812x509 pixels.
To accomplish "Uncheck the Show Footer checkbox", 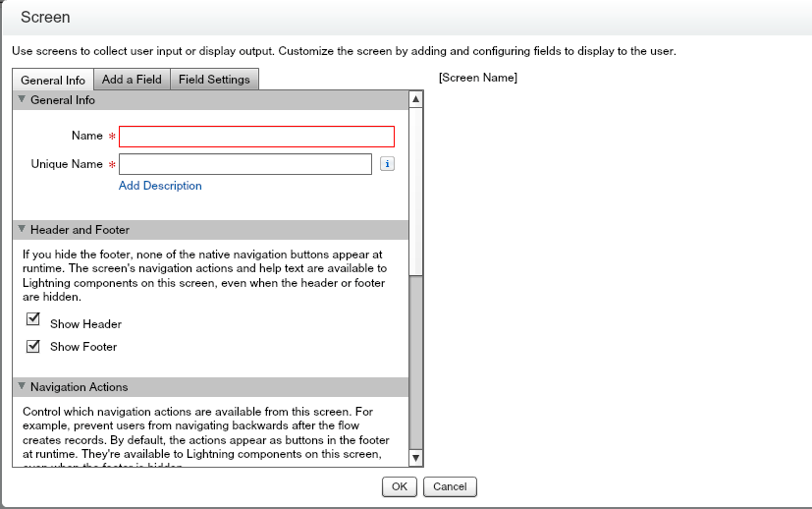I will [33, 345].
